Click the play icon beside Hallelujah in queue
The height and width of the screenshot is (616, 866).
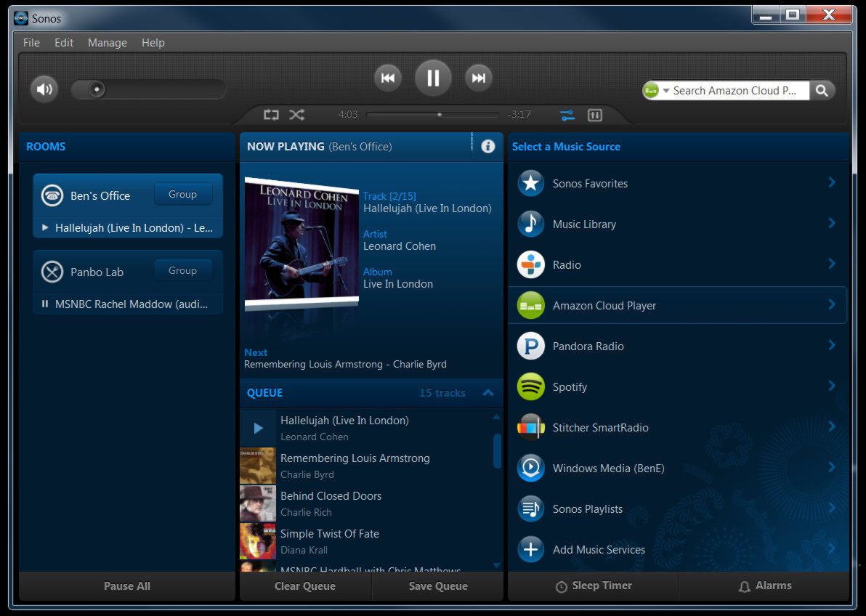258,428
